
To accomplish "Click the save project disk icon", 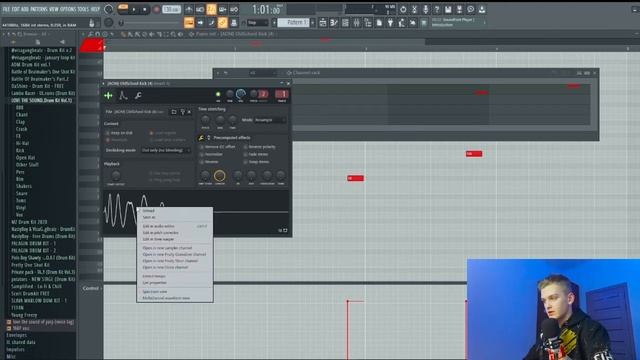I will click(x=448, y=9).
